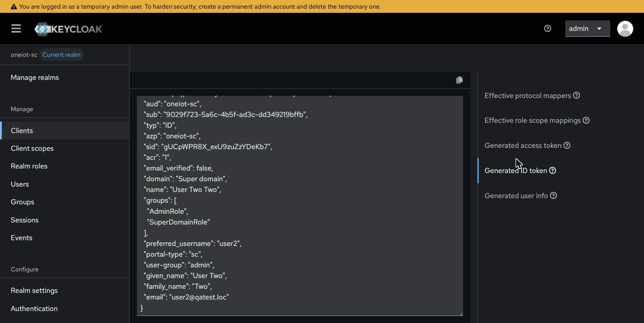Switch to Generated access token tab
Viewport: 644px width, 323px height.
523,145
